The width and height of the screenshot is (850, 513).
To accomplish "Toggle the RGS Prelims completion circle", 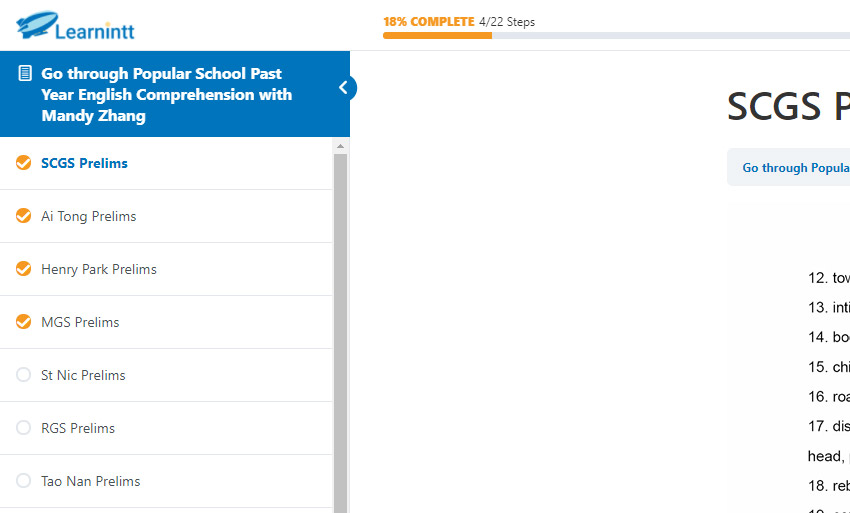I will pyautogui.click(x=23, y=428).
